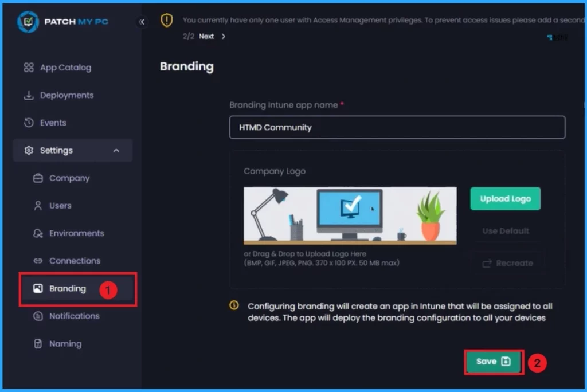Click the Deployments download icon

click(x=29, y=95)
